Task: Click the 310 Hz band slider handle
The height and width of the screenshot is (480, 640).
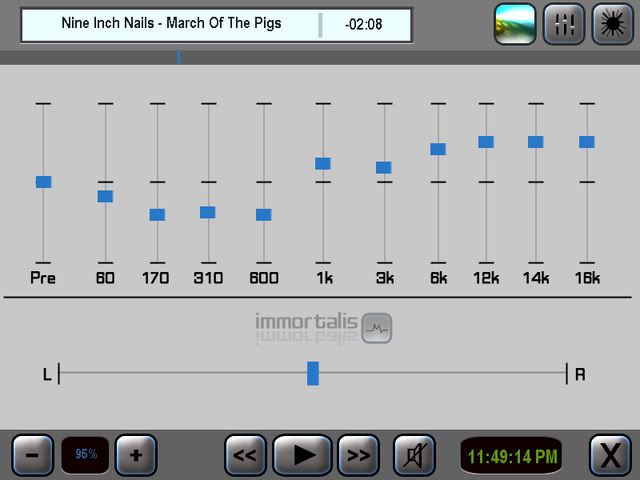Action: [x=208, y=212]
